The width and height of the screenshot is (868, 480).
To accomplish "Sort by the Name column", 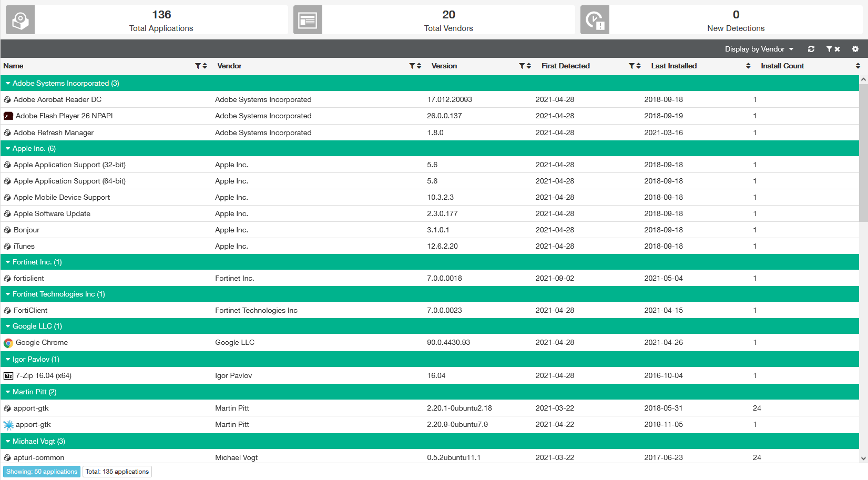I will coord(205,66).
